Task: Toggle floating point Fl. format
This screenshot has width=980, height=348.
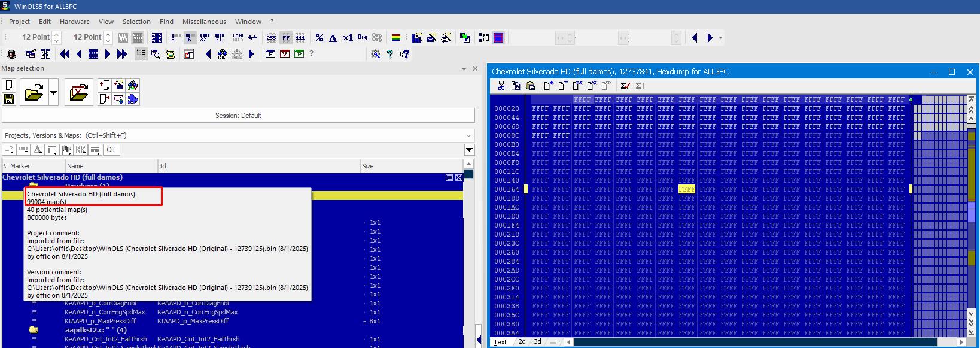Action: (219, 38)
